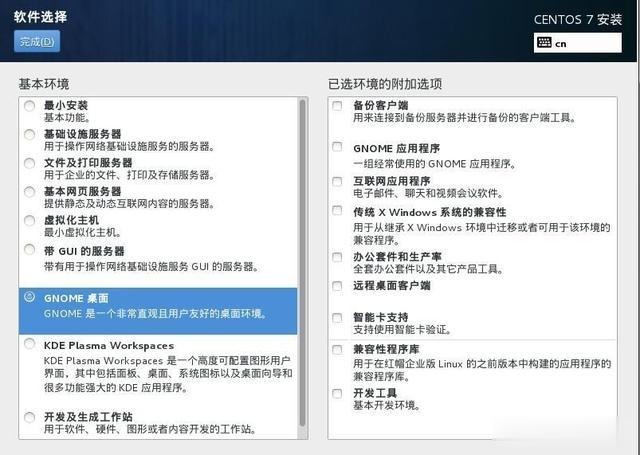Select the GNOME 桌面 radio button

[x=29, y=297]
